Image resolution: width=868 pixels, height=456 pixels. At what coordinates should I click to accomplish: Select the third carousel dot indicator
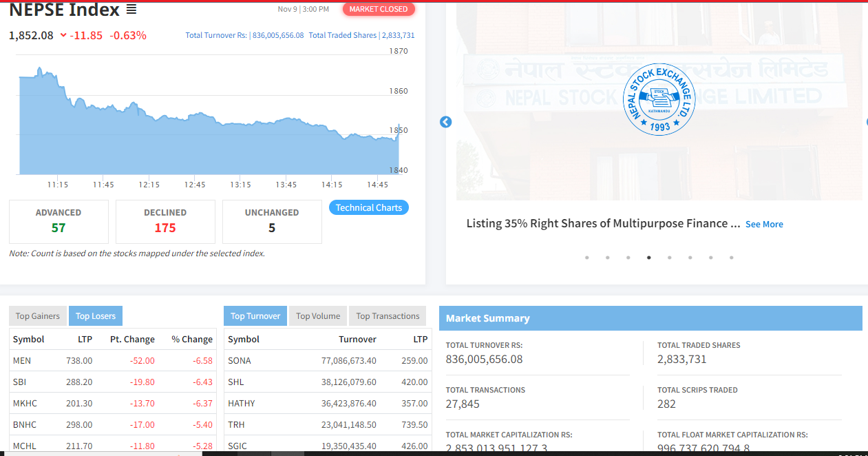(x=628, y=258)
